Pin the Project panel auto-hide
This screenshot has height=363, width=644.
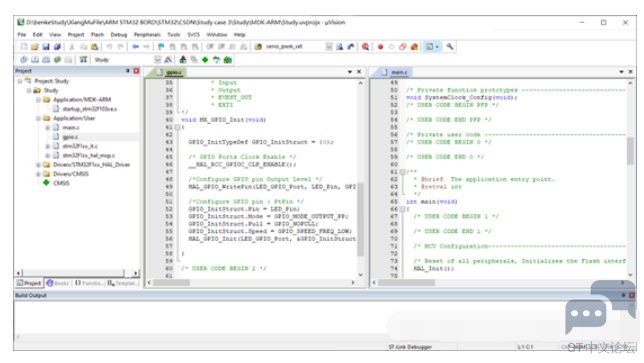[x=128, y=71]
